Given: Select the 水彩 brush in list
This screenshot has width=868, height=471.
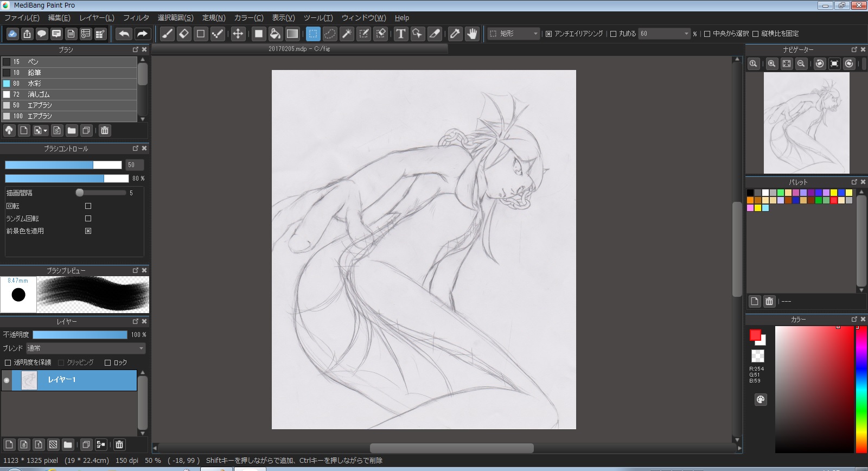Looking at the screenshot, I should pyautogui.click(x=34, y=84).
